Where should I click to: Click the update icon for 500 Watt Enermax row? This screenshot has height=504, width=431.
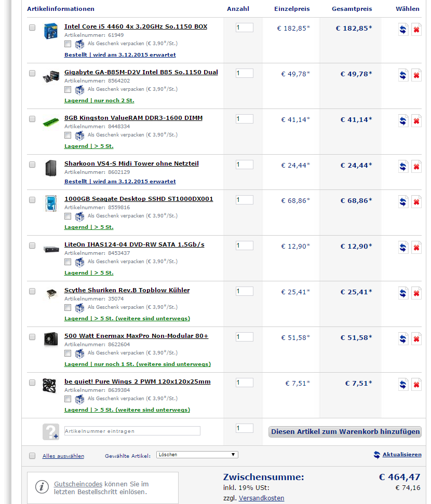tap(403, 339)
